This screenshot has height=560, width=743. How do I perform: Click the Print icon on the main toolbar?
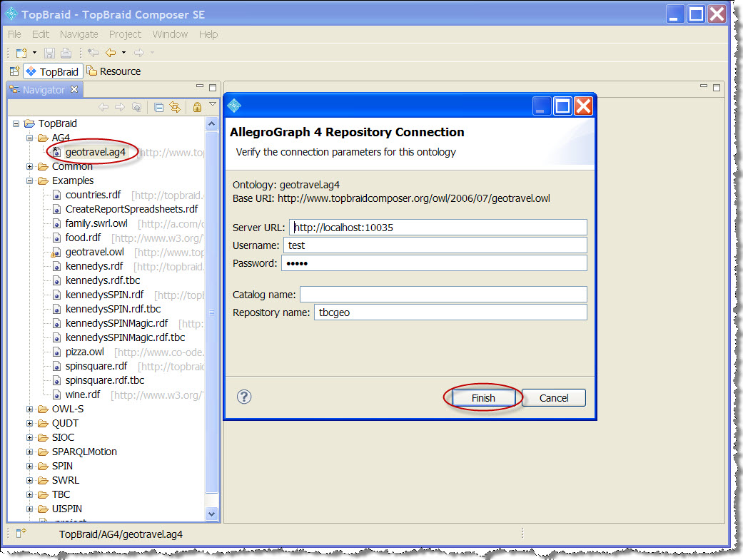65,52
